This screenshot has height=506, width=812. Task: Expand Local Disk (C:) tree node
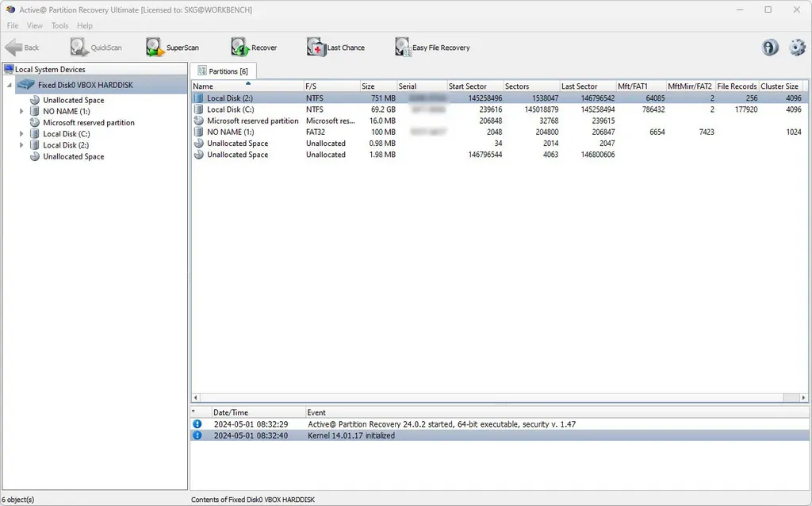click(21, 133)
